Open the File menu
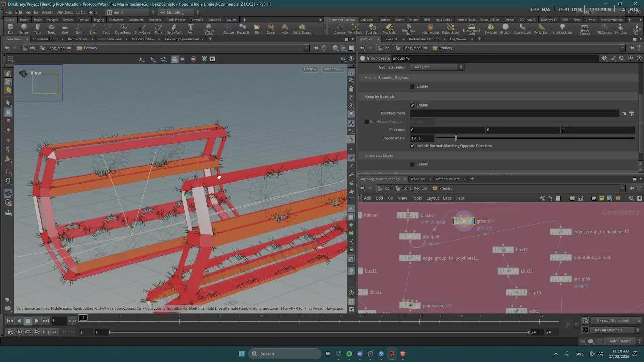Viewport: 644px width, 362px height. click(x=9, y=12)
